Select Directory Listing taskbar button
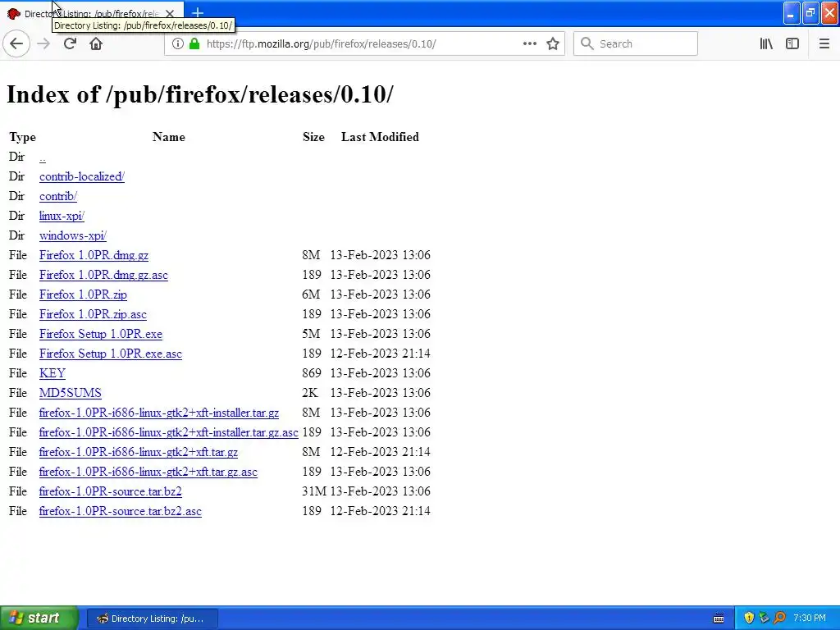840x630 pixels. pos(152,619)
